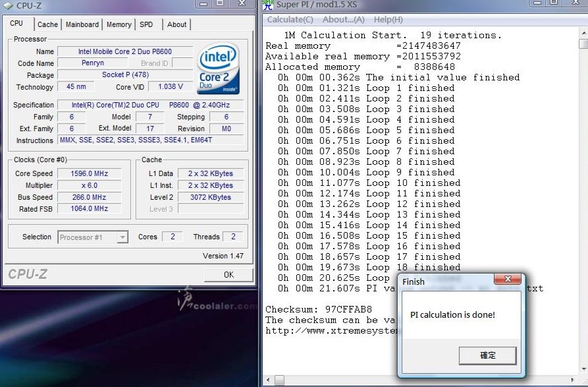Image resolution: width=588 pixels, height=387 pixels.
Task: Click the CPU-Z app icon in title bar
Action: pyautogui.click(x=7, y=5)
